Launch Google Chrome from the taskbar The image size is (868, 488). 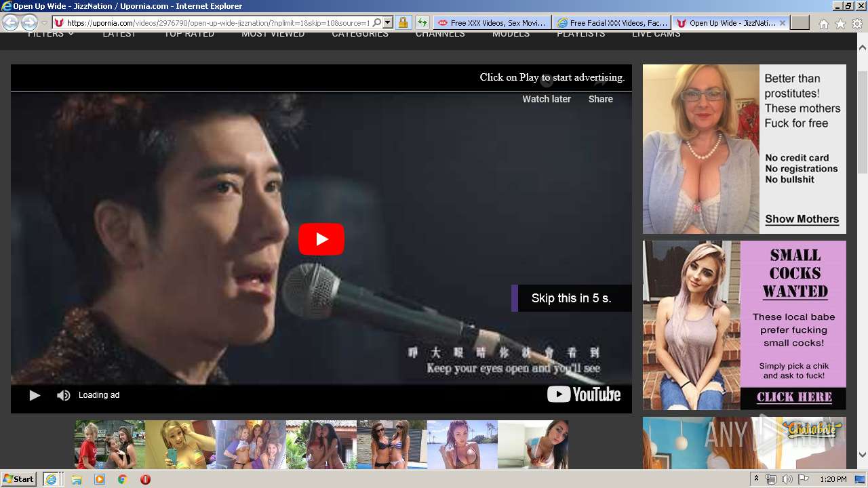[x=122, y=479]
